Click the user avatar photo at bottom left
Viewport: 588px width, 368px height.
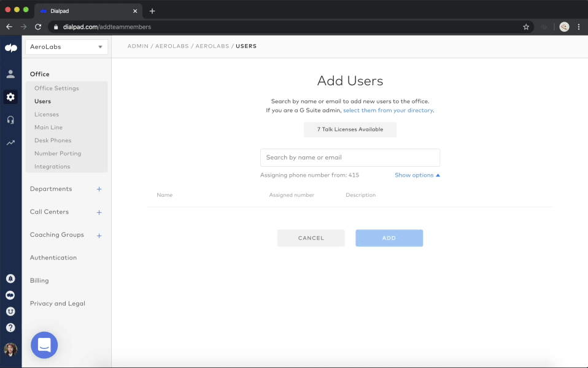(10, 349)
